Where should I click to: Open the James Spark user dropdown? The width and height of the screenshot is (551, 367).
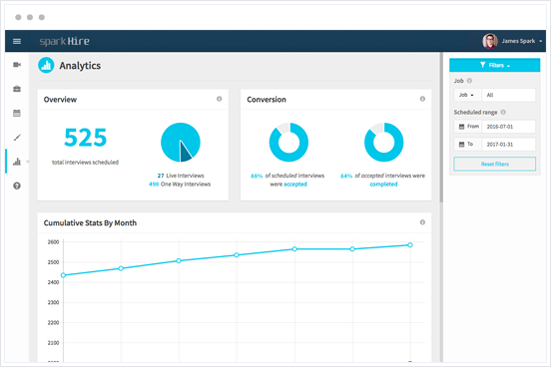point(522,41)
